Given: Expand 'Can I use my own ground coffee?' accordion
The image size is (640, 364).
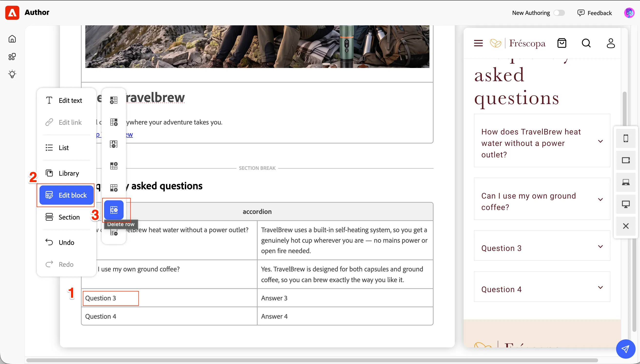Looking at the screenshot, I should [x=542, y=199].
